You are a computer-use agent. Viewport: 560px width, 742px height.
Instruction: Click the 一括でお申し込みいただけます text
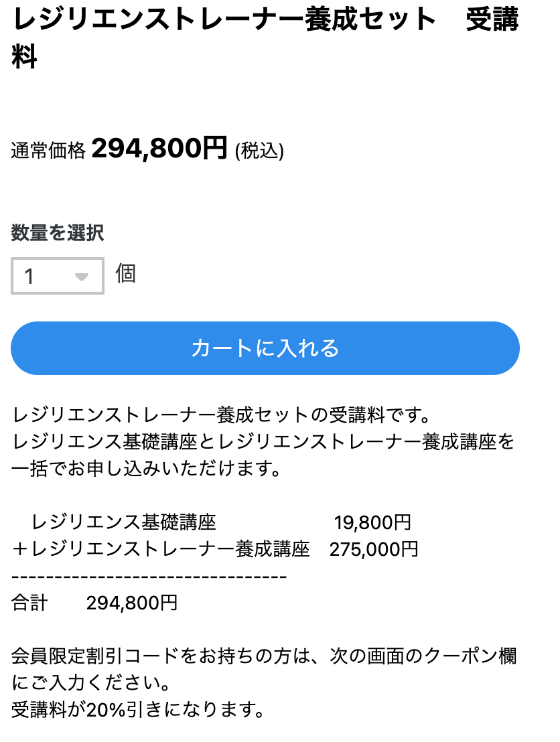(x=145, y=468)
